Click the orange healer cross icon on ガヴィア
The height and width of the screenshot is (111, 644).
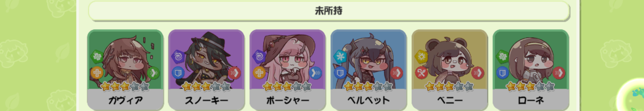[x=97, y=72]
